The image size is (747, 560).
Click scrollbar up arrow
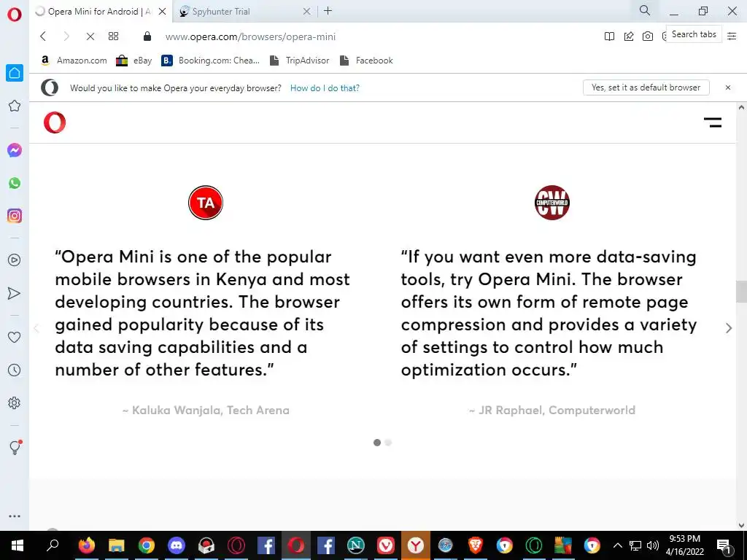[x=741, y=108]
